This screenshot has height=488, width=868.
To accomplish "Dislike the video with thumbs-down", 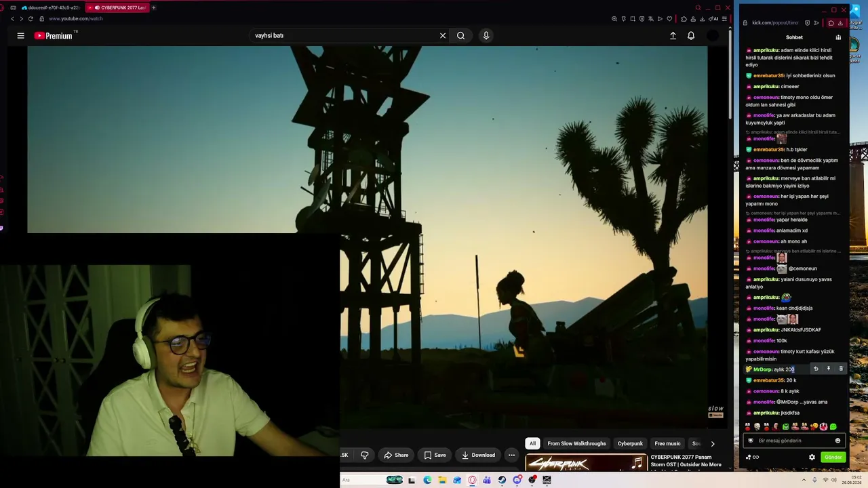I will [x=364, y=455].
